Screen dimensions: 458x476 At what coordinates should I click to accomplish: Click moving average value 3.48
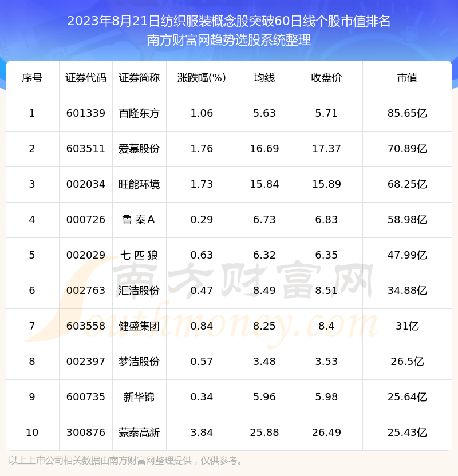[264, 362]
